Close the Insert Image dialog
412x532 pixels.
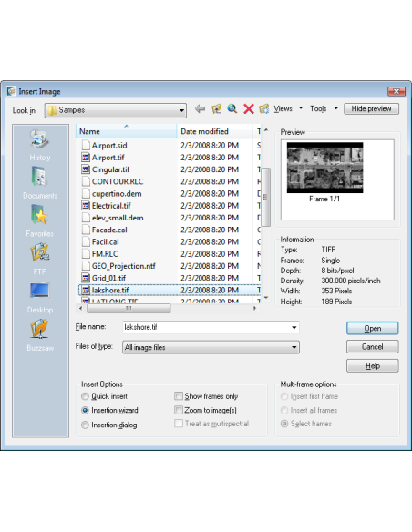(x=397, y=91)
